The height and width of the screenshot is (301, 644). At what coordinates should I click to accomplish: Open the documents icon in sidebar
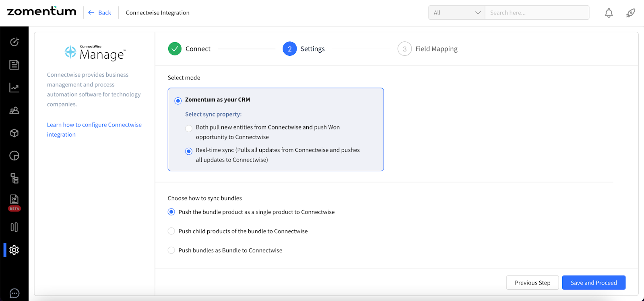(x=14, y=65)
